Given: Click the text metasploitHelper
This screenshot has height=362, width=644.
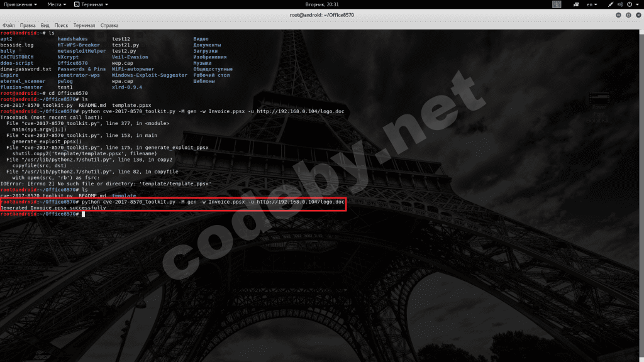Looking at the screenshot, I should point(81,52).
